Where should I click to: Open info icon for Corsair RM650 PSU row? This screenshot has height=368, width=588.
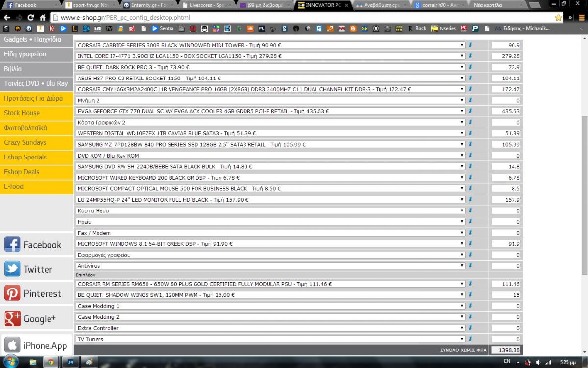coord(470,284)
